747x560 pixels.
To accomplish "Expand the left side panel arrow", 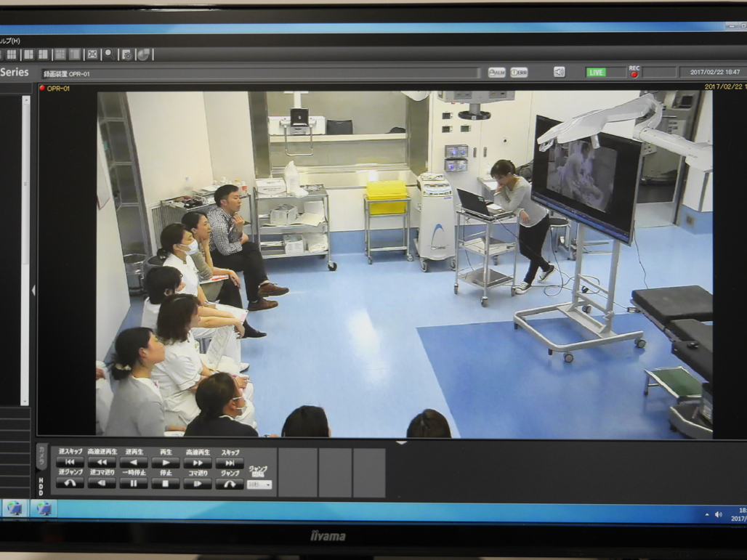I will [x=33, y=291].
